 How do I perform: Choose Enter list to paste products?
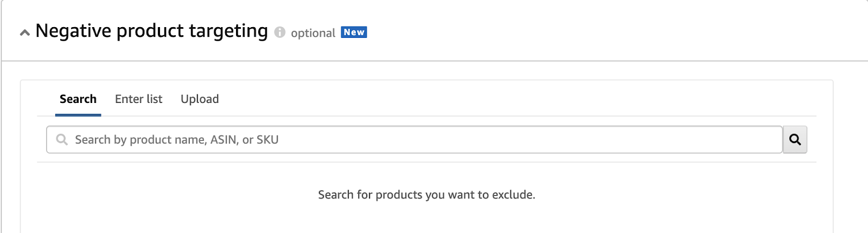[x=138, y=99]
